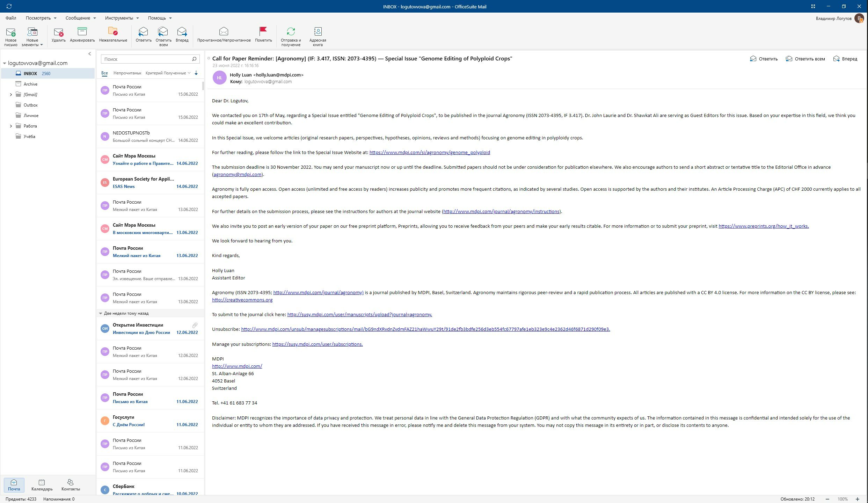Toggle Прочитанное/Непрочитанное status

(x=224, y=35)
